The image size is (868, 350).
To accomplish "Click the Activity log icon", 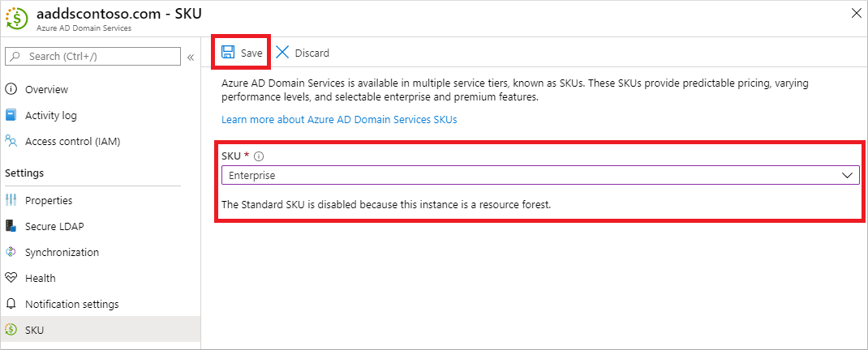I will (11, 115).
